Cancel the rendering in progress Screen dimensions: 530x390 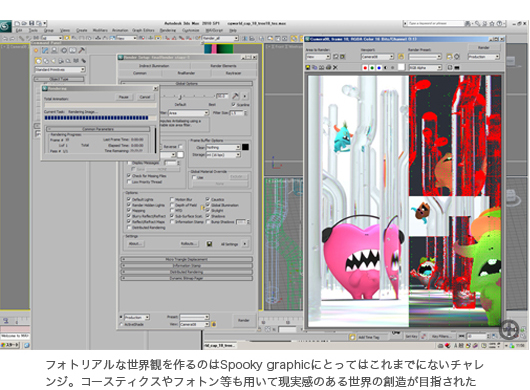(x=145, y=97)
